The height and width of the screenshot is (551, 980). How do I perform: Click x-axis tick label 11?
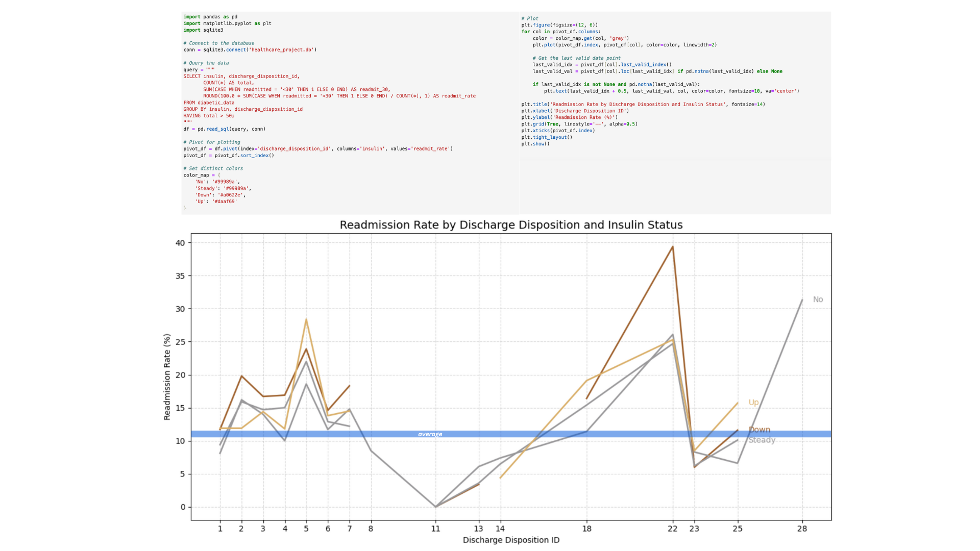pos(435,529)
